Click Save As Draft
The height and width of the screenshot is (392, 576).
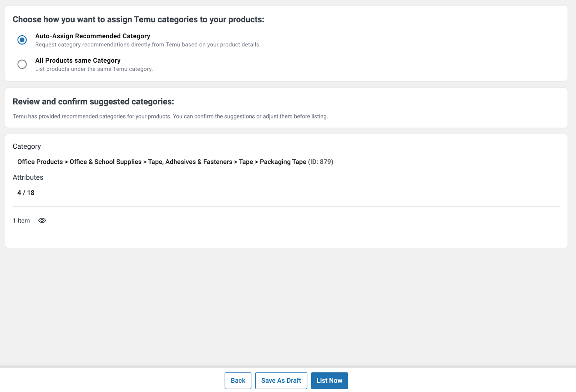(281, 380)
